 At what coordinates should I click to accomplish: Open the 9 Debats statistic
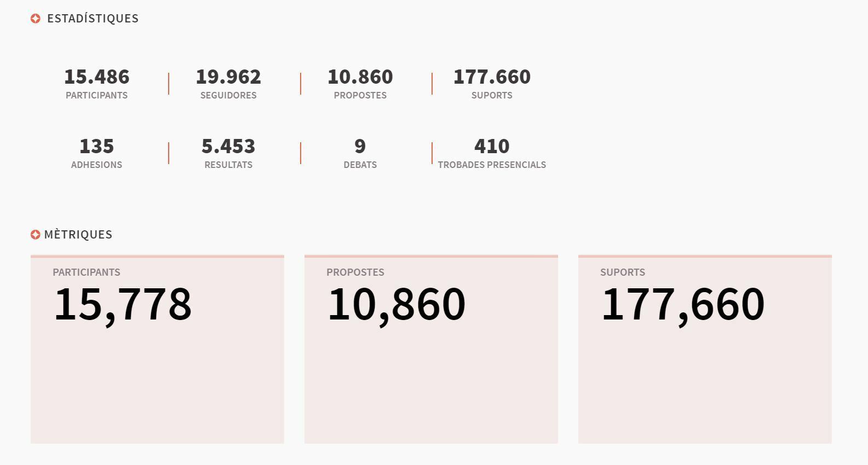[x=360, y=153]
